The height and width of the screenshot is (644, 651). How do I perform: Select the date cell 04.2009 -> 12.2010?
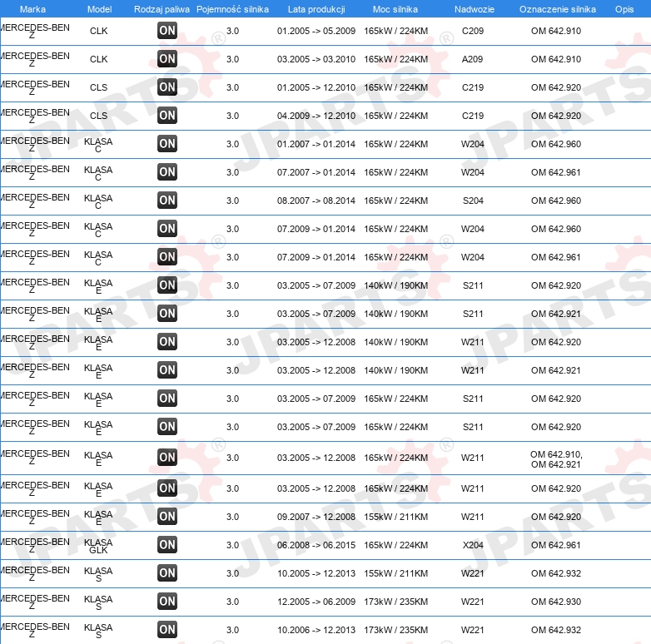pyautogui.click(x=316, y=116)
